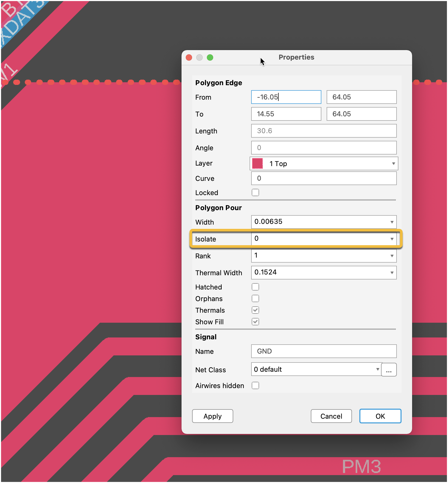Open the Thermal Width dropdown
Screen dimensions: 448x483
(x=392, y=272)
